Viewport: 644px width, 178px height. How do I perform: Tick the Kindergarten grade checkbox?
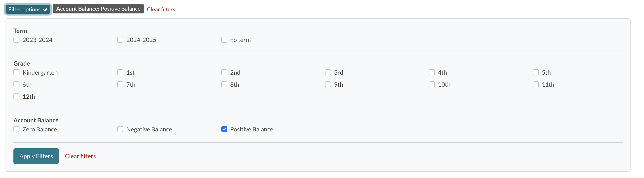coord(16,73)
